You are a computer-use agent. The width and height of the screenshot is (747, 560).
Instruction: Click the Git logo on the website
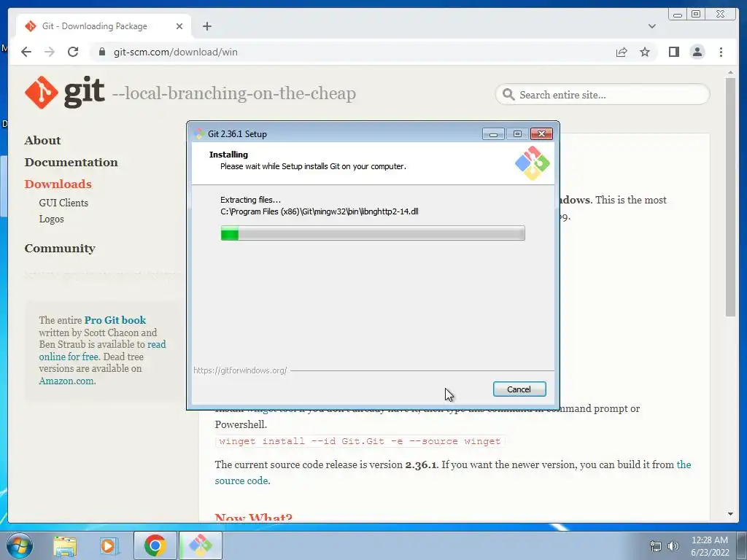point(64,92)
